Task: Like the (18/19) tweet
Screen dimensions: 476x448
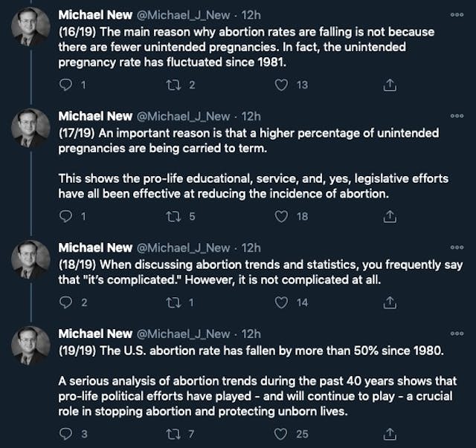Action: tap(281, 302)
